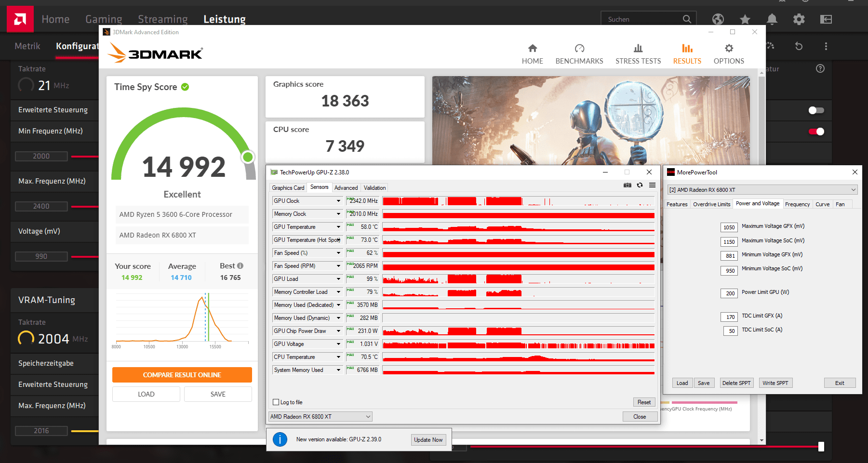Click the VRAM Max. Frequenz yellow slider
868x463 pixels.
[85, 431]
